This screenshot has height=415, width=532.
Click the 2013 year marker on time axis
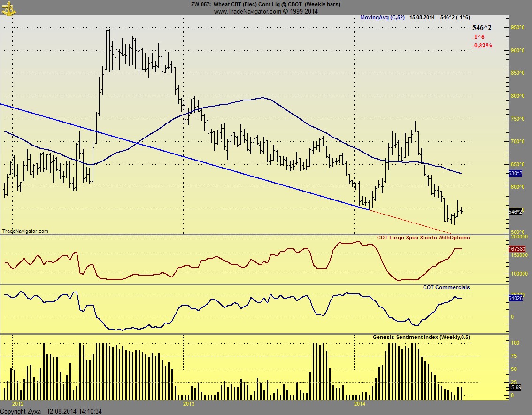(189, 404)
